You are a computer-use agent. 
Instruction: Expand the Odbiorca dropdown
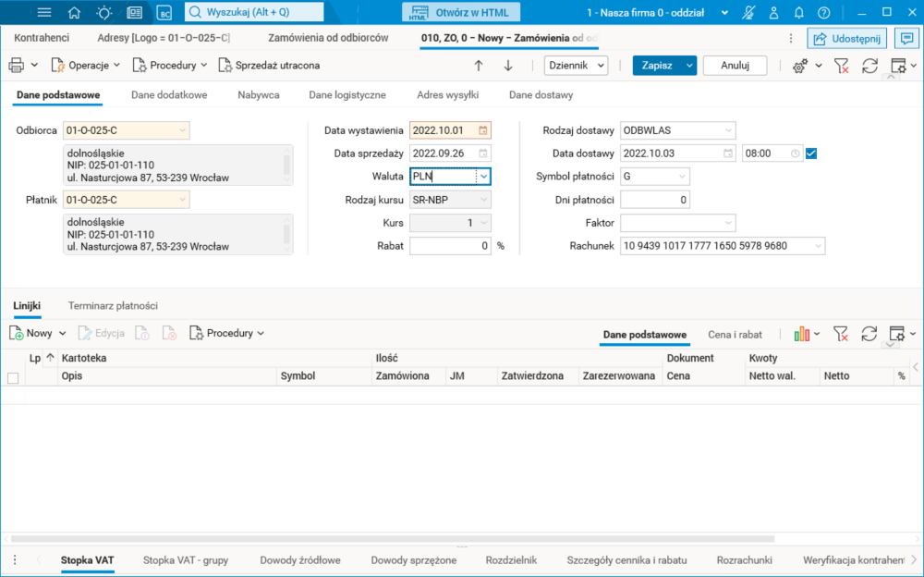(x=182, y=130)
